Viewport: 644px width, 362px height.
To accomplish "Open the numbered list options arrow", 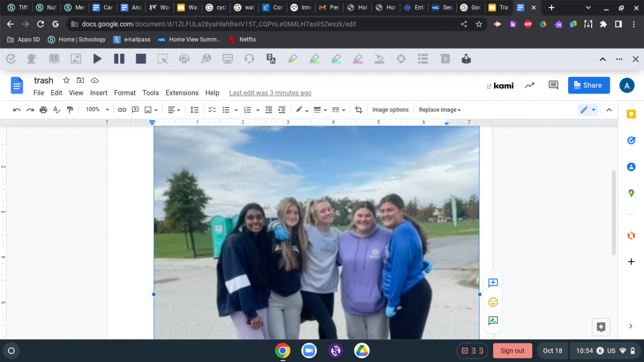I will [258, 110].
